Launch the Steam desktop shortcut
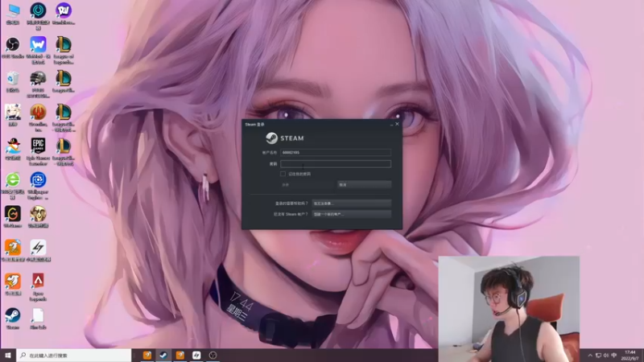The width and height of the screenshot is (644, 362). (x=13, y=319)
